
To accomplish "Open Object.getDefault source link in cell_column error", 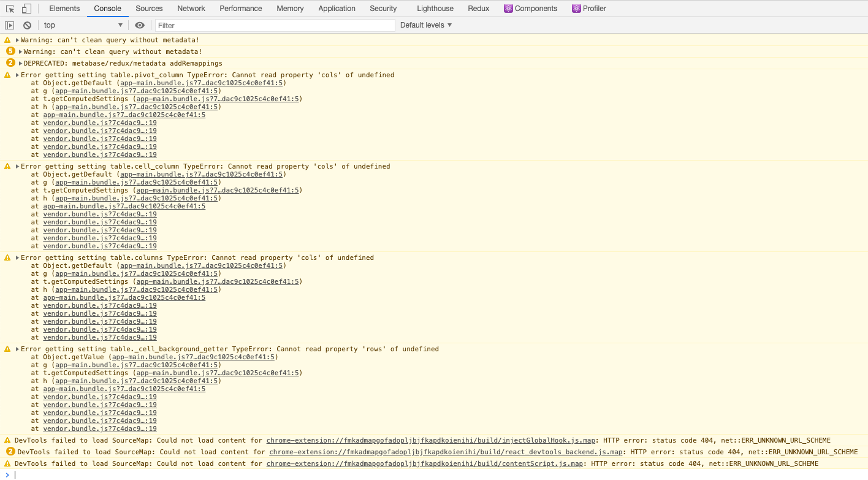I will click(202, 174).
